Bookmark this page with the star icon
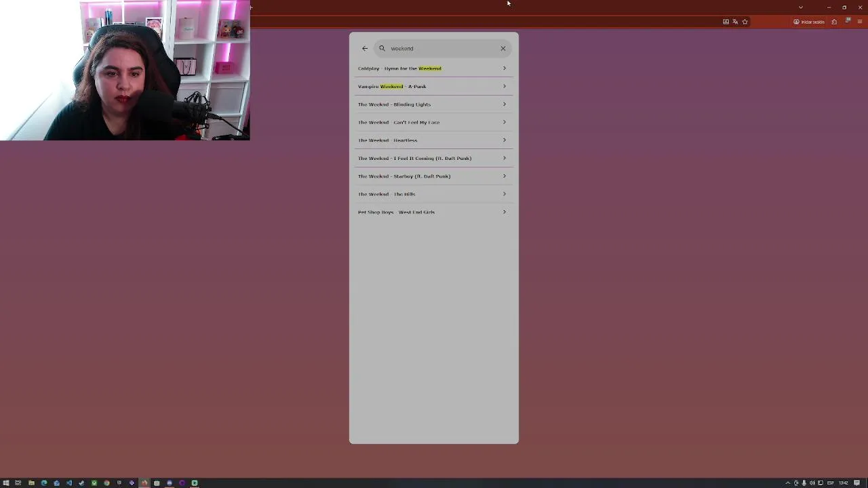 pos(745,22)
